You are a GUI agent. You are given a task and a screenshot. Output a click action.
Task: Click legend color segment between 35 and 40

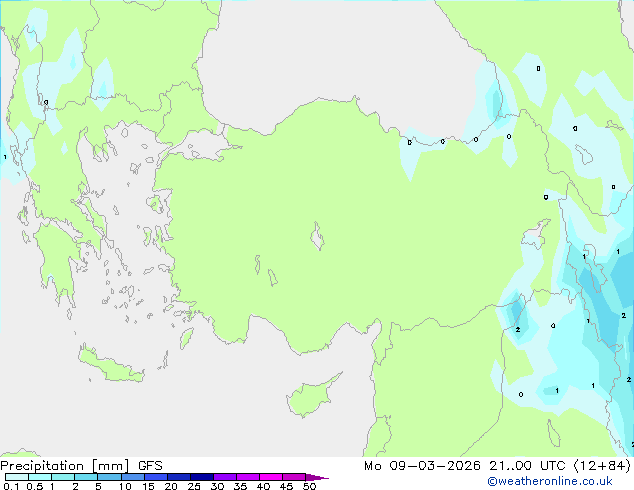(x=248, y=477)
